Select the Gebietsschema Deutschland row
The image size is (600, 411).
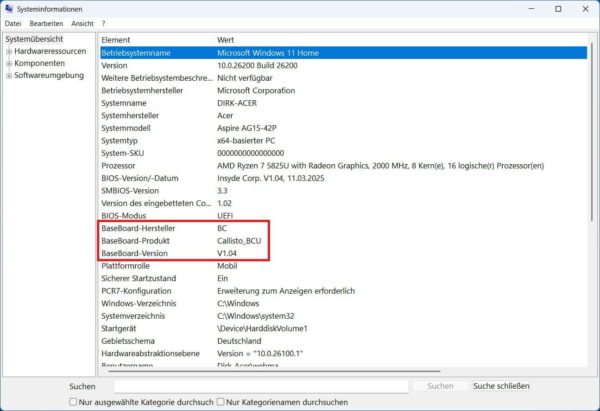pyautogui.click(x=343, y=341)
